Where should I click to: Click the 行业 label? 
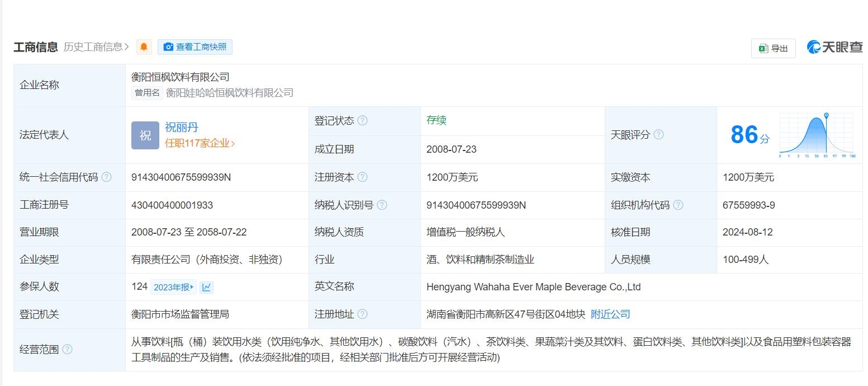(x=325, y=260)
